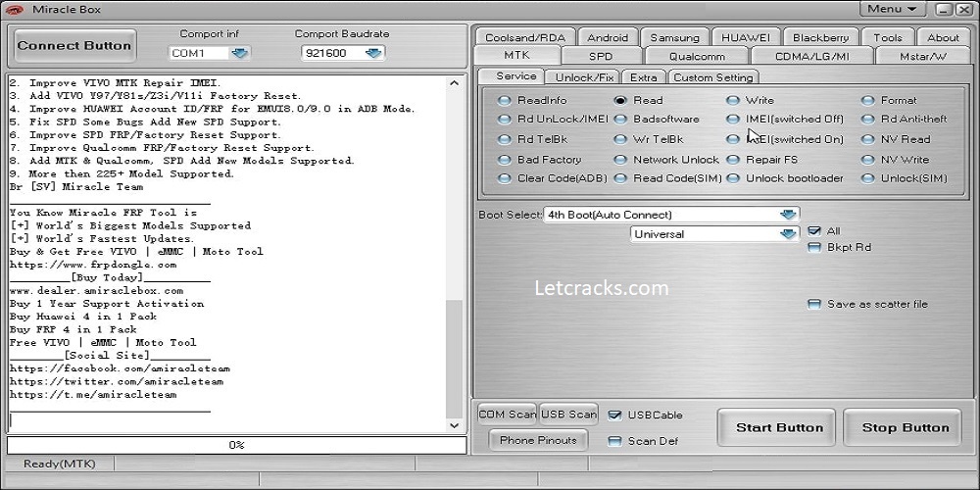Image resolution: width=980 pixels, height=490 pixels.
Task: Toggle the Scan Def checkbox
Action: tap(615, 441)
